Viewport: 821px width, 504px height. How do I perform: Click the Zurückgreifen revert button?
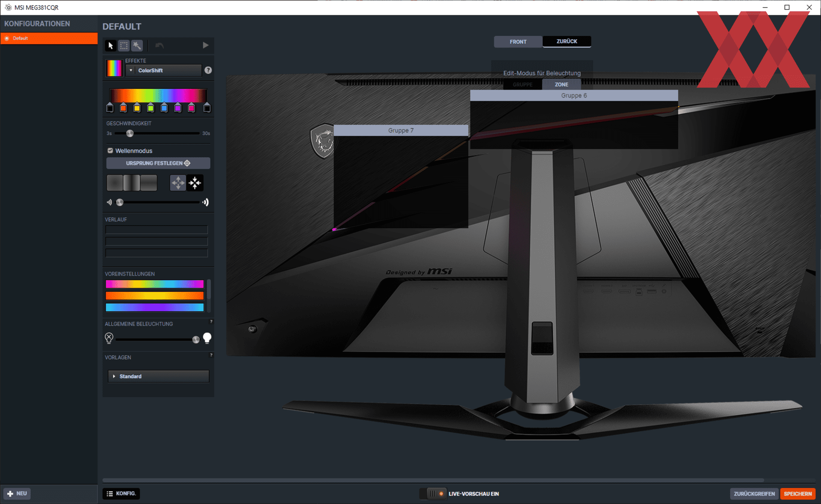tap(754, 494)
